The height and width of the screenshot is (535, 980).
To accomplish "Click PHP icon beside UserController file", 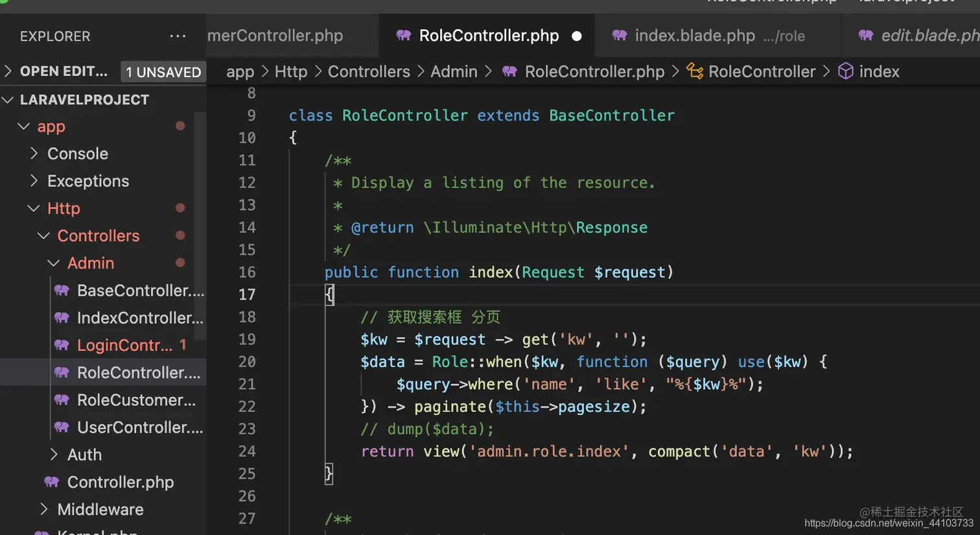I will tap(62, 427).
